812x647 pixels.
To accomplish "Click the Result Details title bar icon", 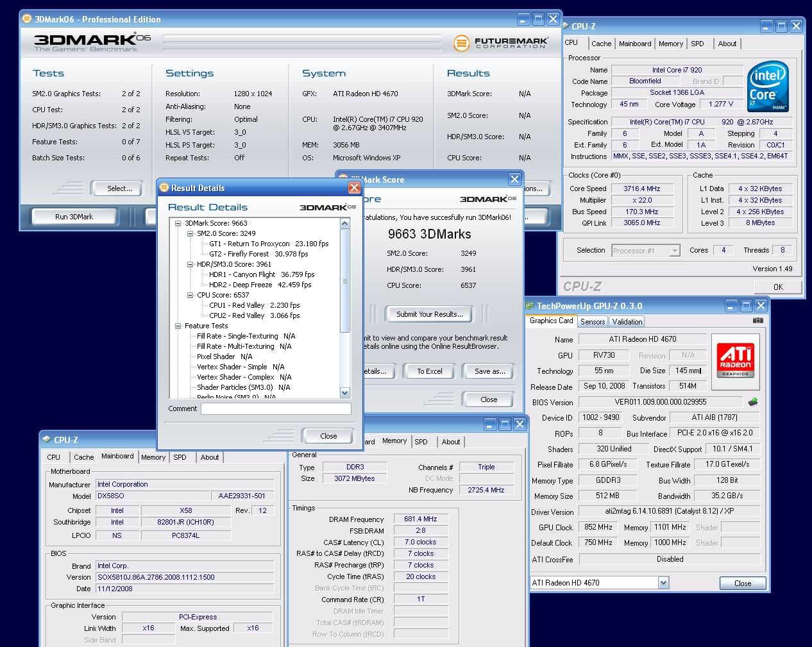I will tap(164, 187).
